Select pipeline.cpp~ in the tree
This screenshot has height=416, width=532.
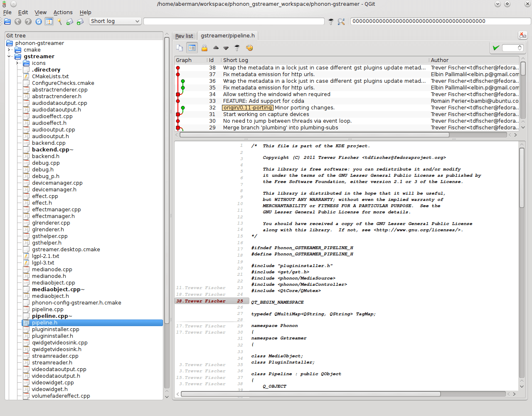pos(52,316)
